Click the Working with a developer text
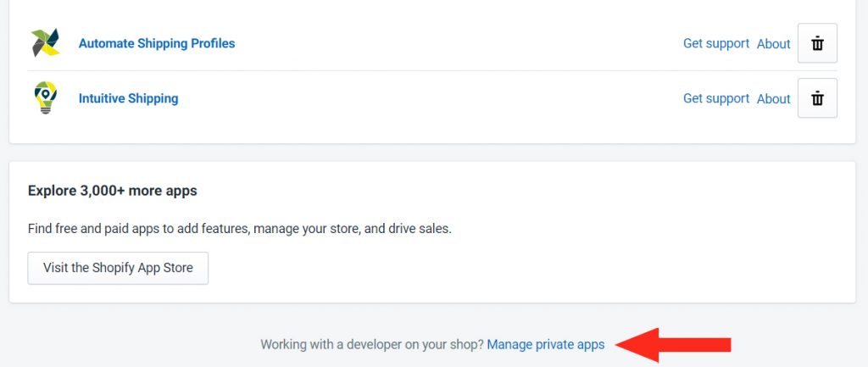This screenshot has height=367, width=868. tap(372, 344)
